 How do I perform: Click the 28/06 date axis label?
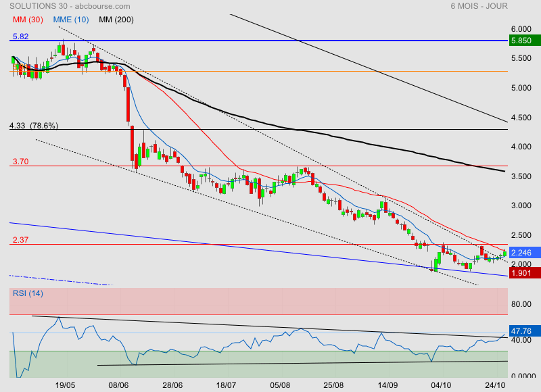click(x=172, y=385)
